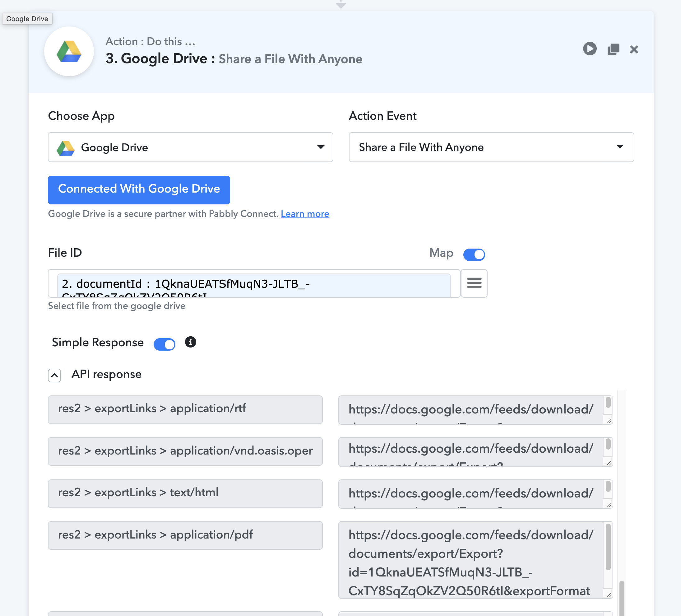Viewport: 681px width, 616px height.
Task: Collapse the API response section
Action: [x=54, y=375]
